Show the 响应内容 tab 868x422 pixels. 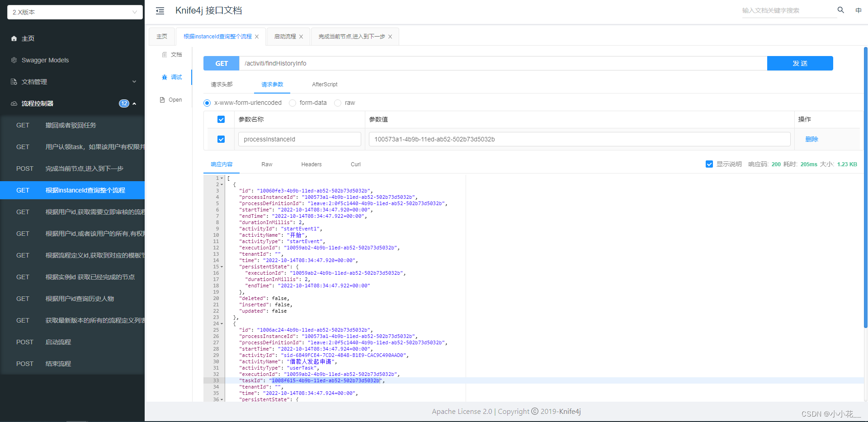point(222,164)
